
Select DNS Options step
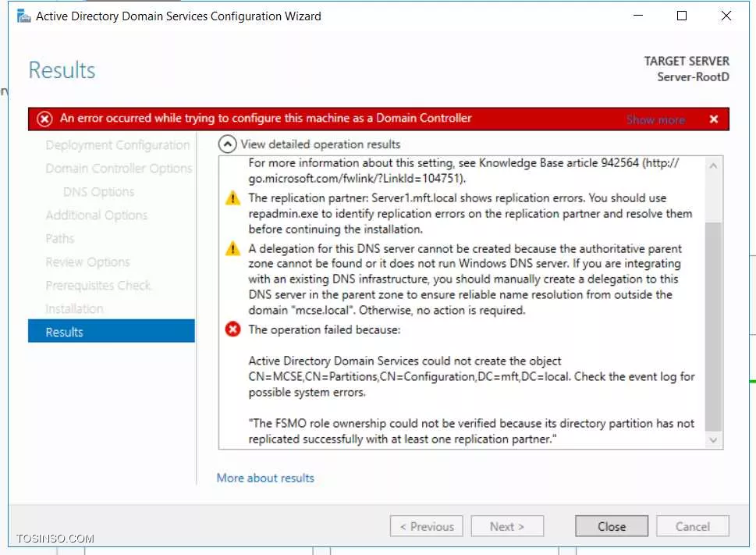[x=99, y=192]
